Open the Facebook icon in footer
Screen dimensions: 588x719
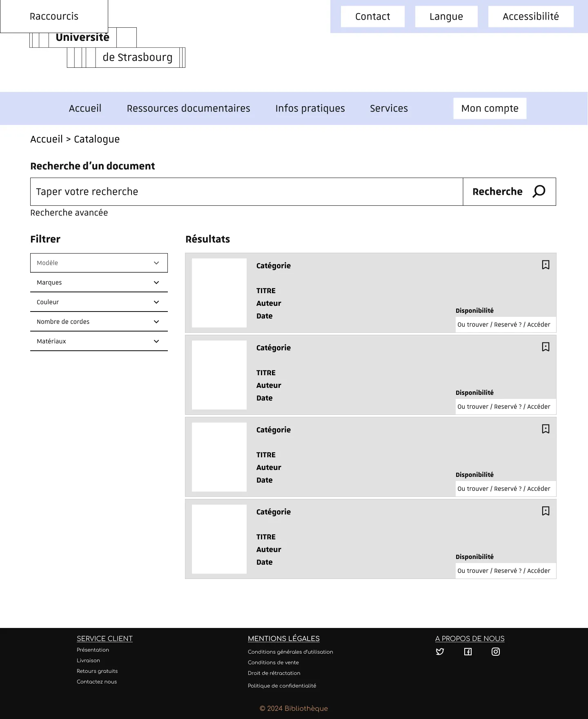point(468,652)
